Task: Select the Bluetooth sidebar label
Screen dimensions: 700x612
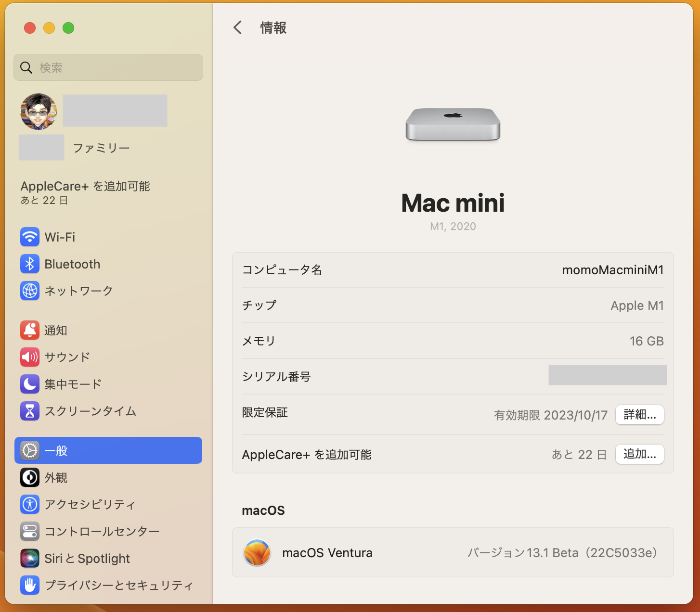Action: [72, 264]
